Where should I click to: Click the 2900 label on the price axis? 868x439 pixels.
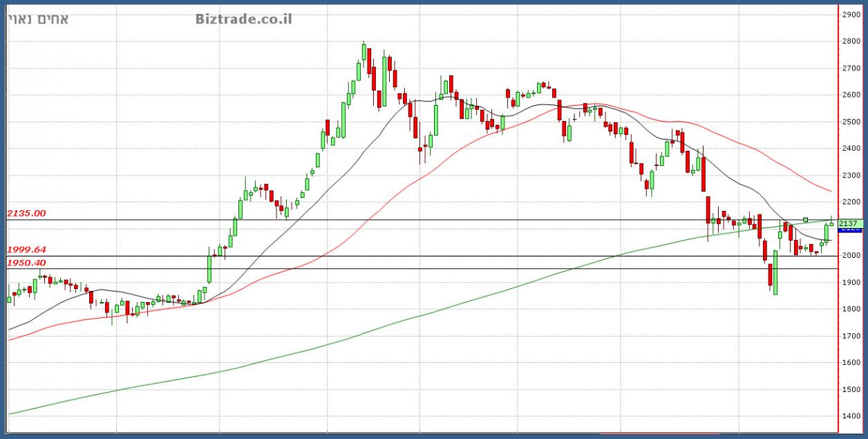coord(851,15)
